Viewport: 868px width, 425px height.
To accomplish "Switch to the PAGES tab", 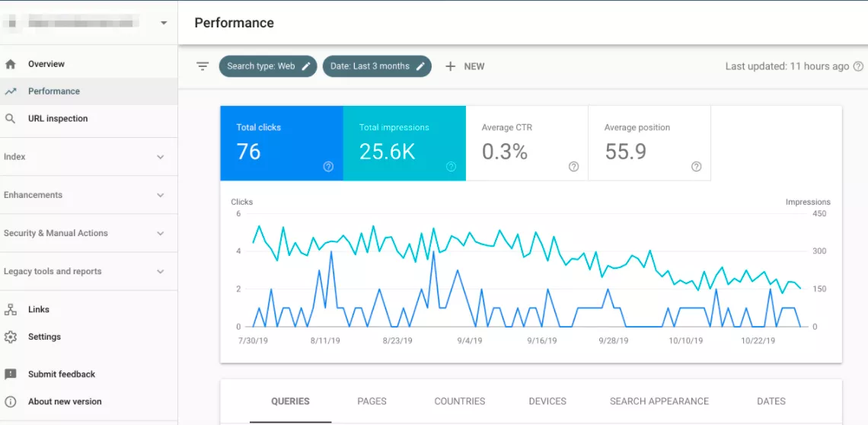I will click(372, 401).
